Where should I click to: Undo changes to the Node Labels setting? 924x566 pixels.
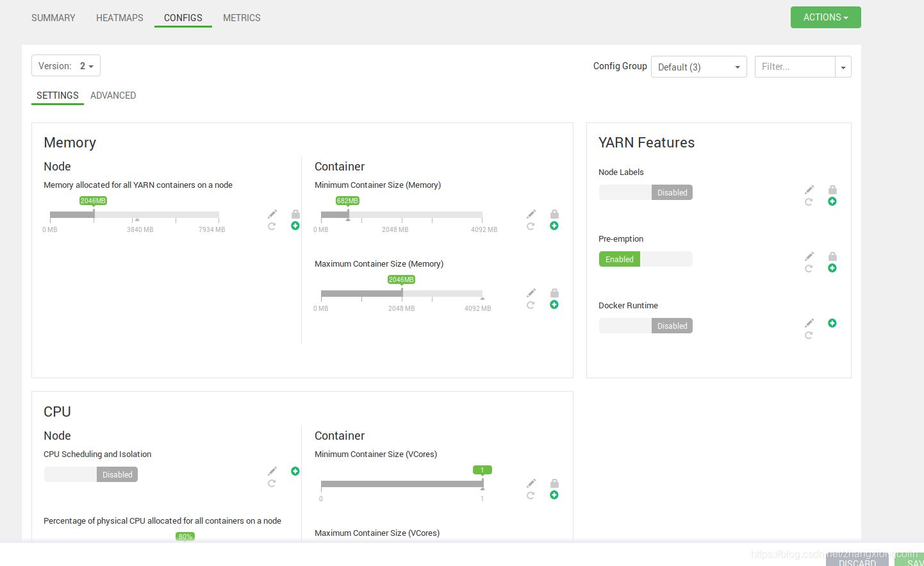(809, 202)
